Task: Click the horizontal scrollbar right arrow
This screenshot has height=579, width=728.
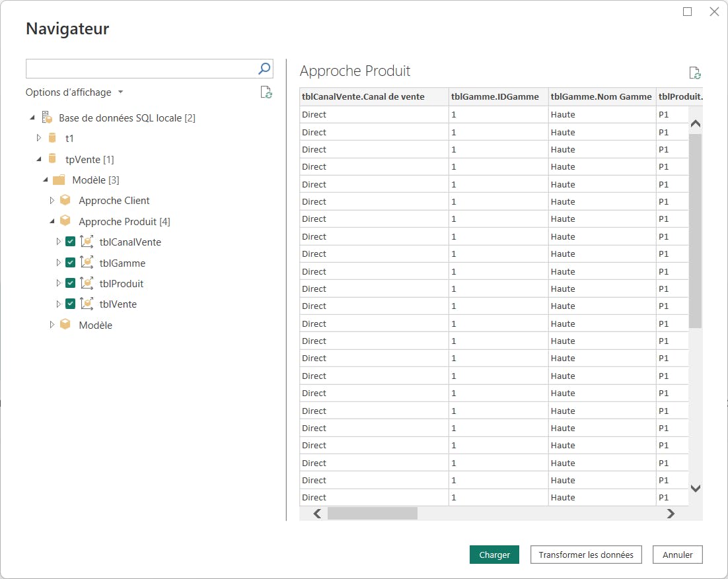Action: click(x=671, y=514)
